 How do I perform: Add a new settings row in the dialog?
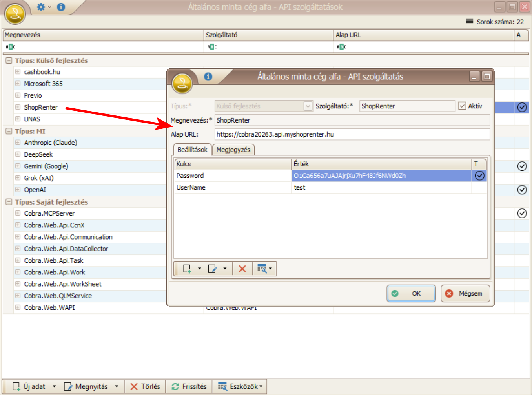[187, 269]
